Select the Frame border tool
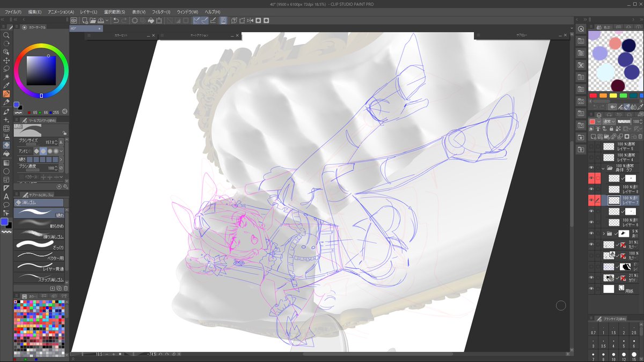 (x=6, y=179)
